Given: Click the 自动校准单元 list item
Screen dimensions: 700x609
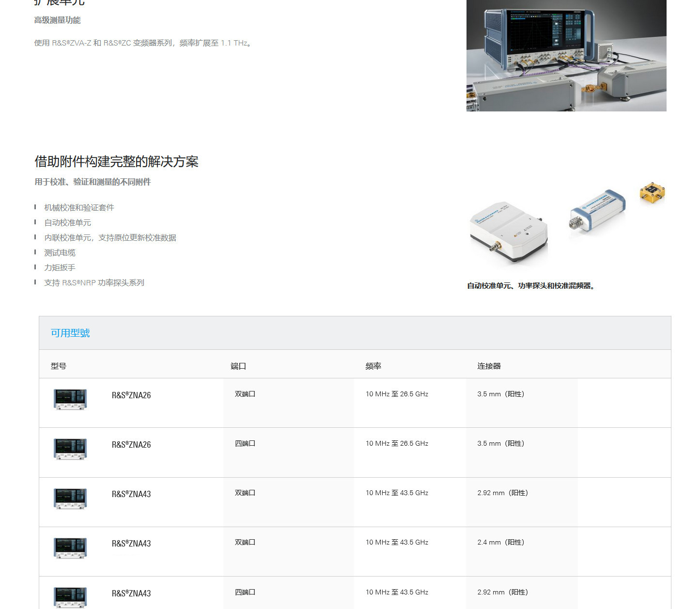Looking at the screenshot, I should (68, 223).
